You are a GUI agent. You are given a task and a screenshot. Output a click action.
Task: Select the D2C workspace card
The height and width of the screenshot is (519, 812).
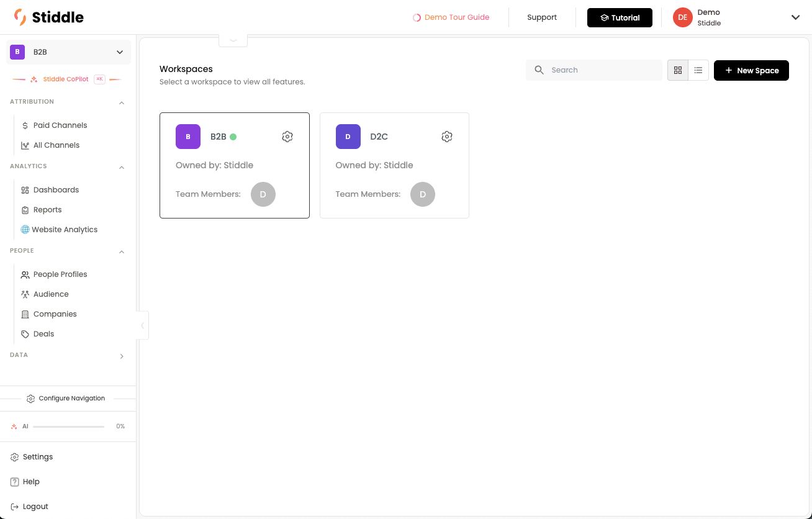click(x=394, y=165)
